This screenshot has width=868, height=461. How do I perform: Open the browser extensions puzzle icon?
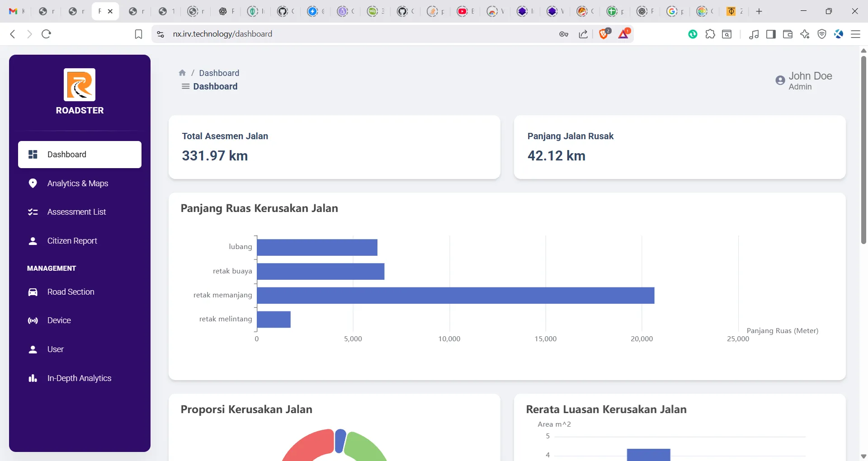(710, 34)
